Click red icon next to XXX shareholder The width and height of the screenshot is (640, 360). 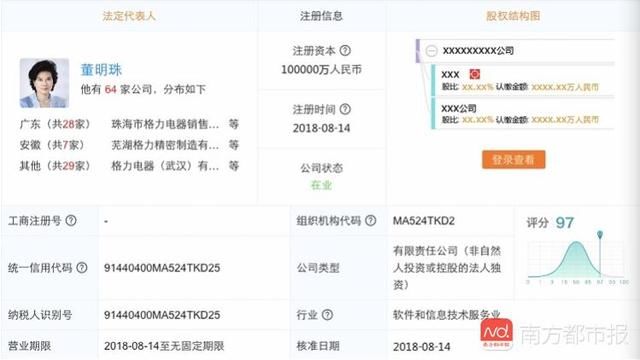(x=475, y=74)
